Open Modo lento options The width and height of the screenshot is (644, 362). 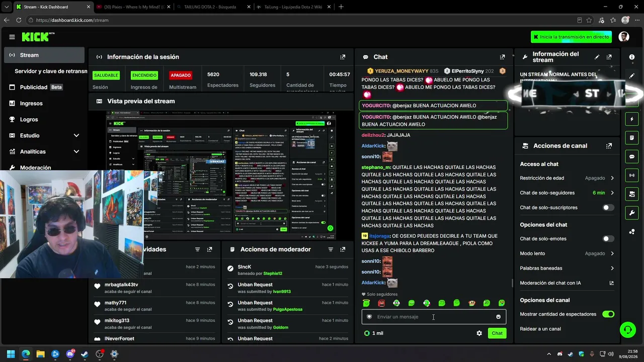point(567,253)
